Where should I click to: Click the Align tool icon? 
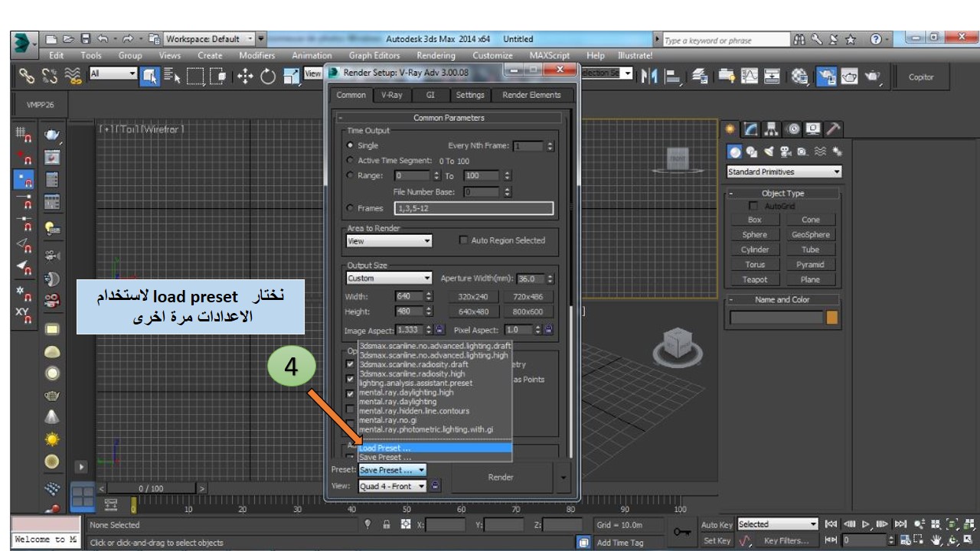coord(675,75)
